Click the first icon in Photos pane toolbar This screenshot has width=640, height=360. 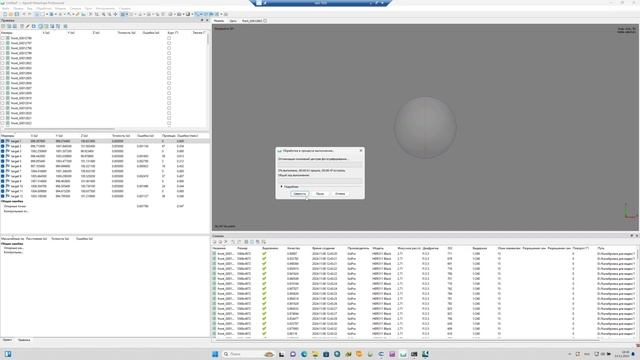click(x=215, y=242)
